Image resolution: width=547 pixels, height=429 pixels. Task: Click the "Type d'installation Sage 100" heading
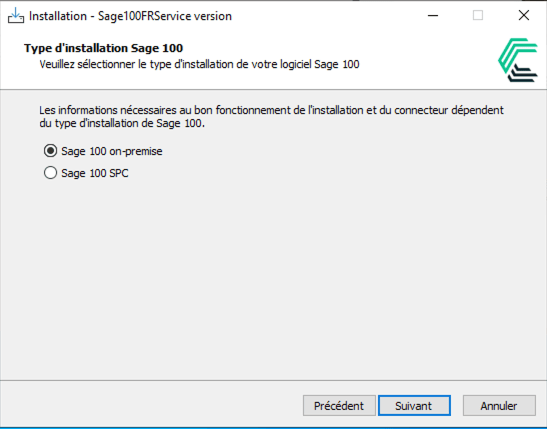tap(103, 48)
